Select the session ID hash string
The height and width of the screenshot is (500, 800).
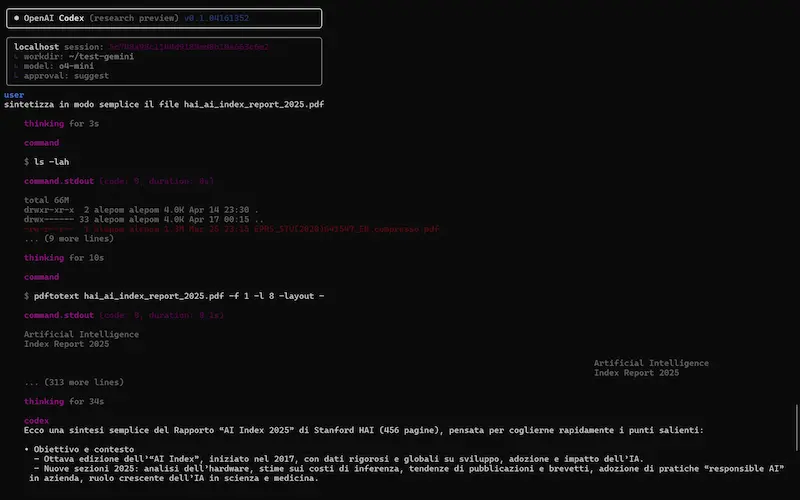click(x=189, y=46)
